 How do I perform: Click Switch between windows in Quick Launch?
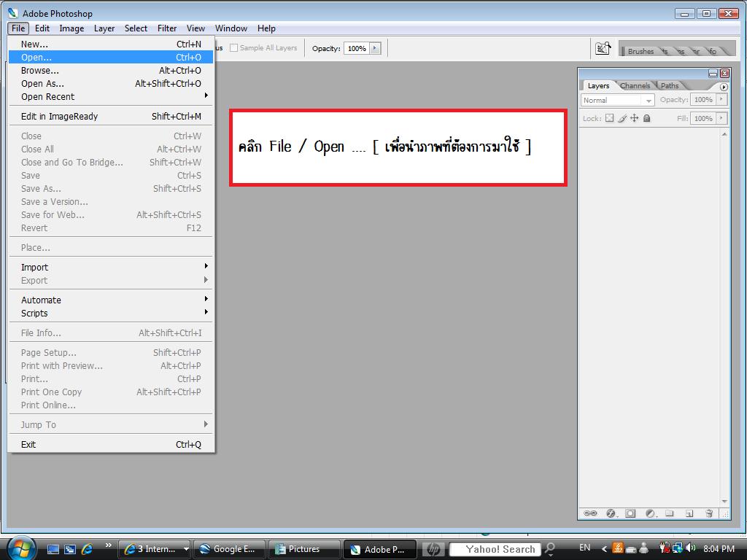pyautogui.click(x=70, y=549)
